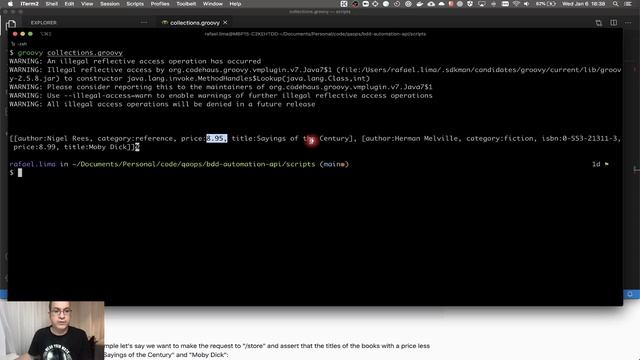
Task: Open the Scripts menu
Action: pyautogui.click(x=135, y=4)
